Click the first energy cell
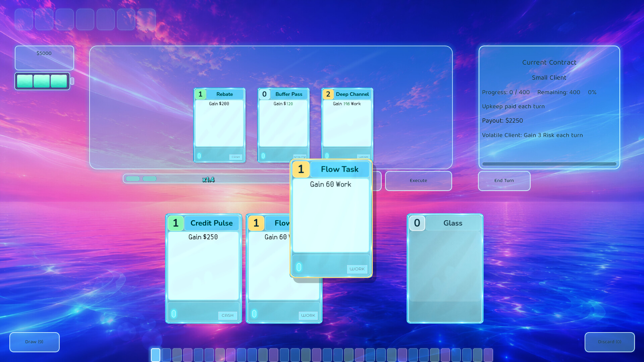 (25, 81)
